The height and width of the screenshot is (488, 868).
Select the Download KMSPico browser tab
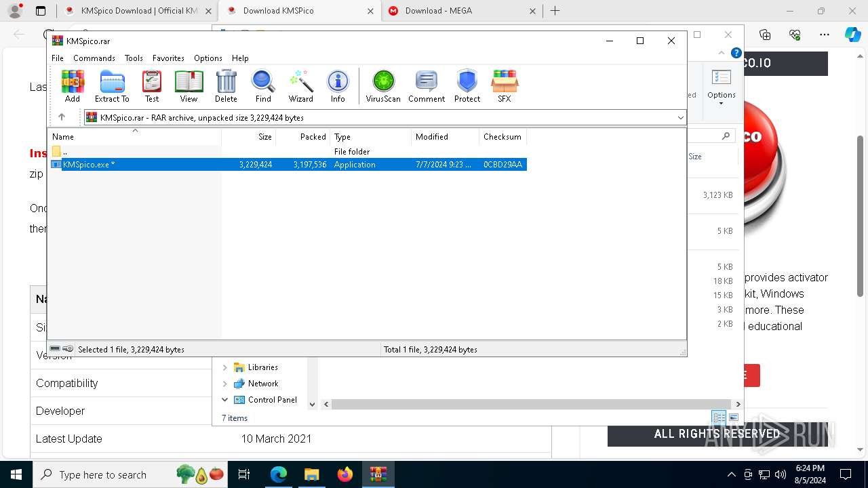300,11
